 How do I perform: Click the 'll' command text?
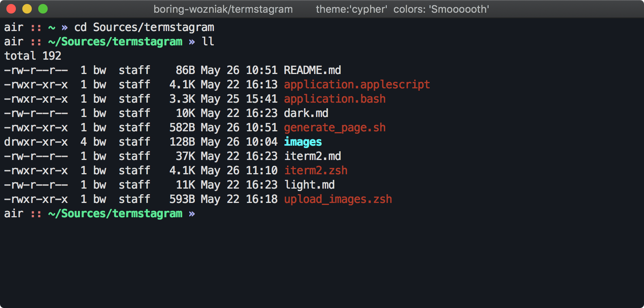[208, 42]
